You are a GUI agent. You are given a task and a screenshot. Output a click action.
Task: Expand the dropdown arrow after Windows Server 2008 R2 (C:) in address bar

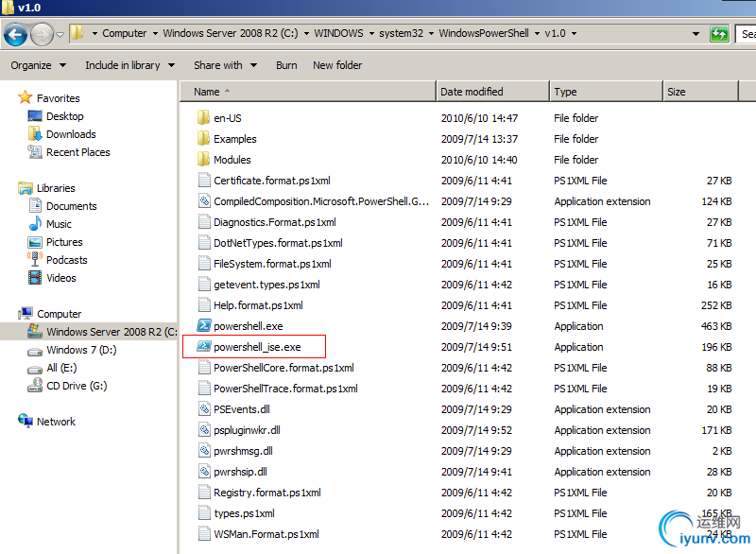tap(306, 33)
